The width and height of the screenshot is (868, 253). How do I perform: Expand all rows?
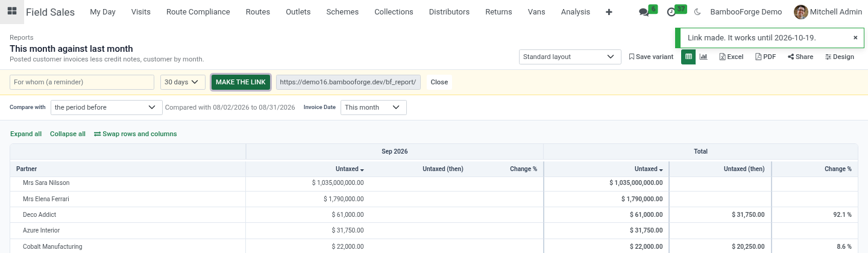point(26,134)
